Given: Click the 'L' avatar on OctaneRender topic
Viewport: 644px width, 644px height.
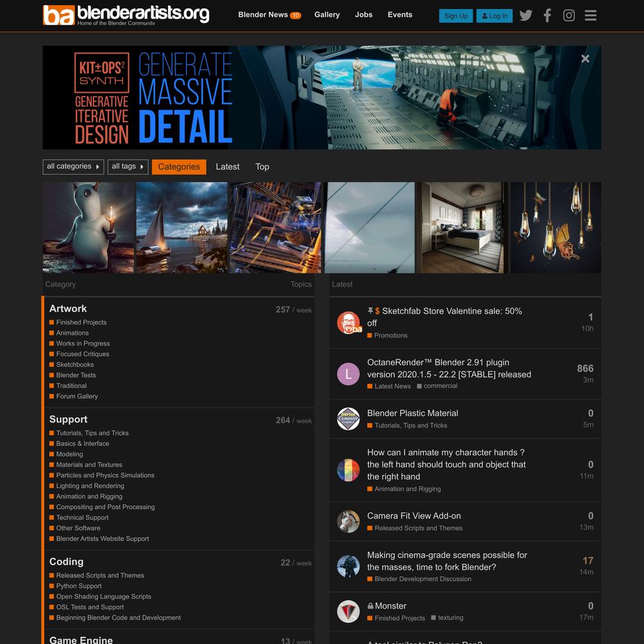Looking at the screenshot, I should [348, 374].
